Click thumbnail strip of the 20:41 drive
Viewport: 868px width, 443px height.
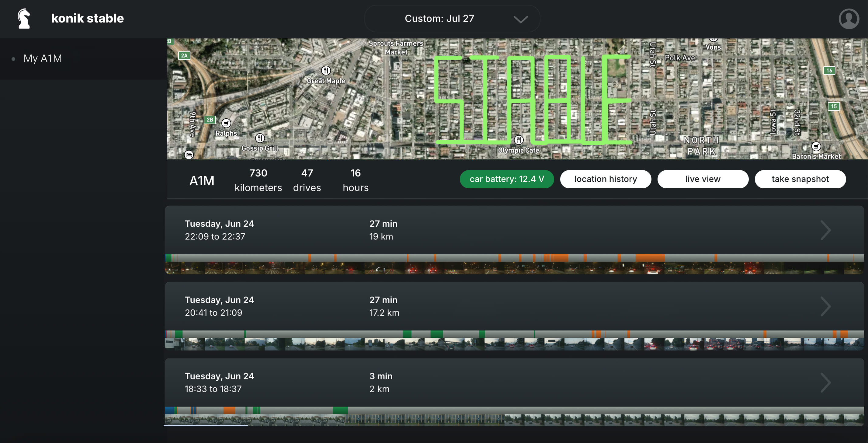pos(514,344)
